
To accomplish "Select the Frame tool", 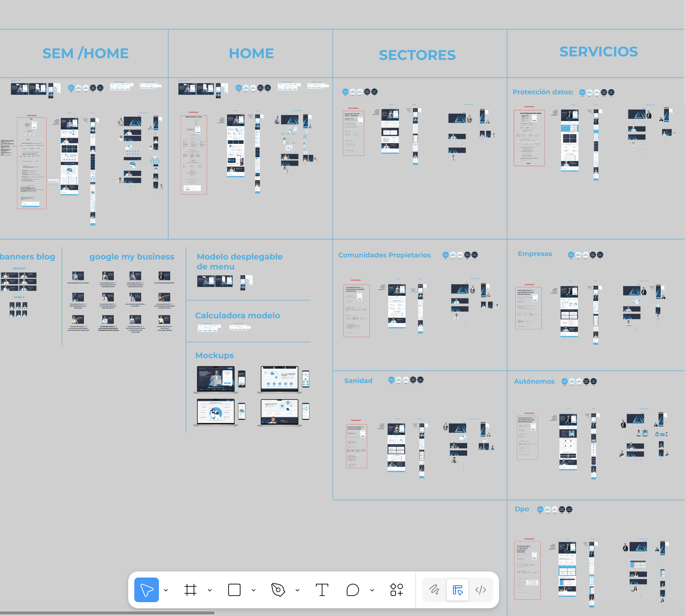I will 191,590.
